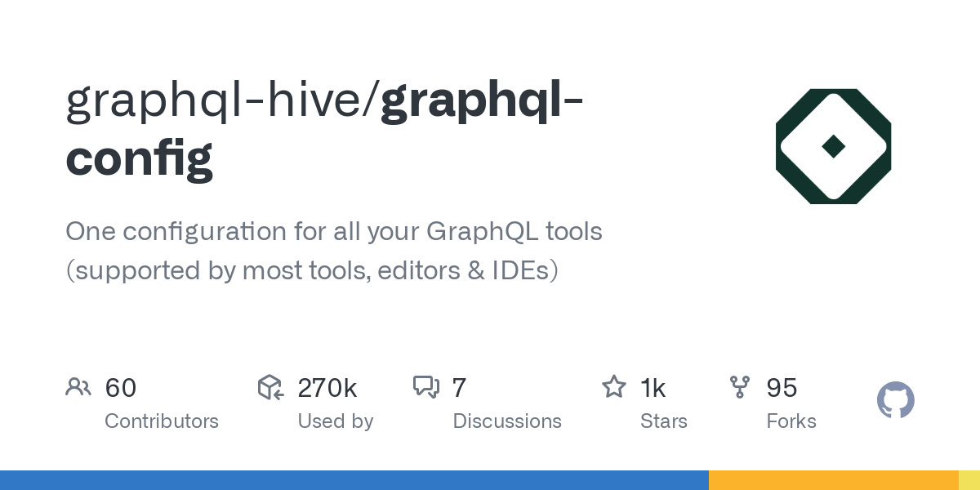Click the Contributors people icon
Viewport: 980px width, 490px height.
click(x=78, y=387)
